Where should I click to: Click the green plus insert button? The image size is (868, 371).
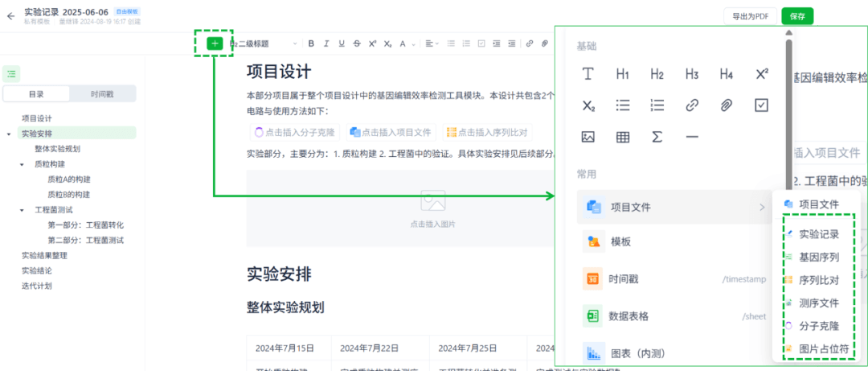click(215, 43)
